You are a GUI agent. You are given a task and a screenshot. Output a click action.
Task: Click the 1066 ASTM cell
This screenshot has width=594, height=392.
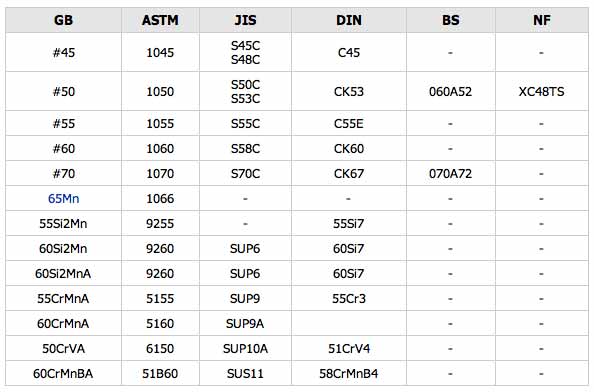(x=160, y=198)
